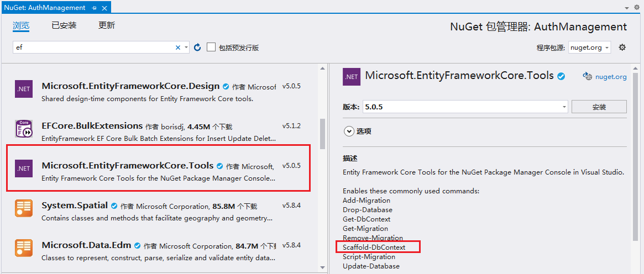Click the Microsoft.Data.Edm package icon
644x274 pixels.
coord(24,248)
